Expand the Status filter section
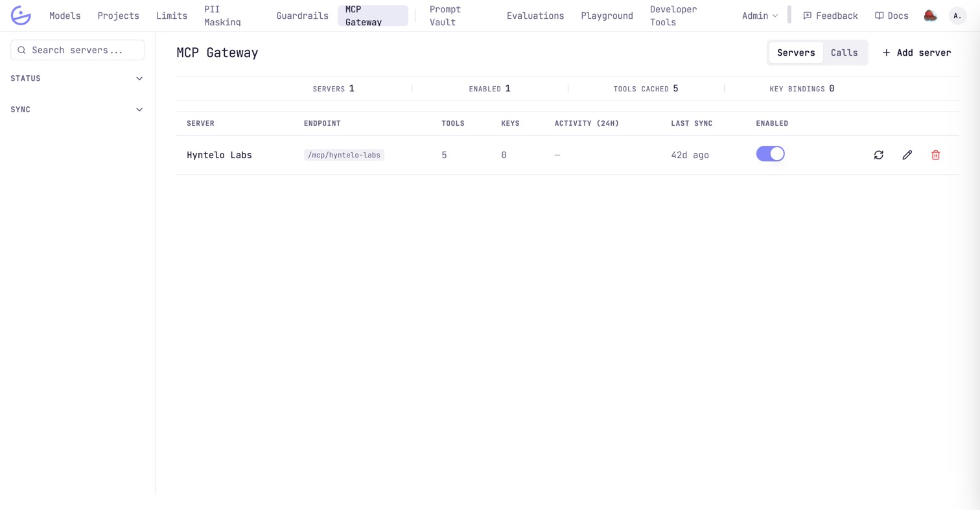Image resolution: width=980 pixels, height=510 pixels. 77,78
